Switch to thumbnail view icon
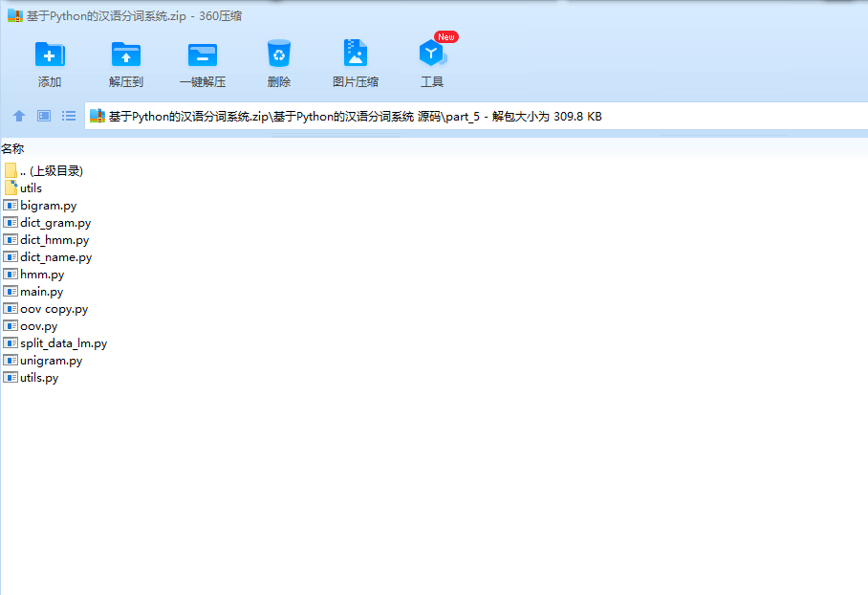 [x=44, y=116]
